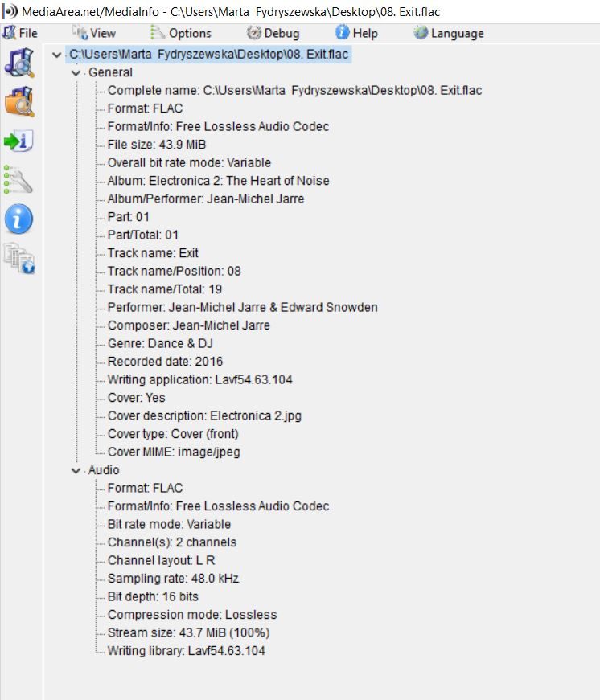Collapse the General section chevron

[x=76, y=73]
